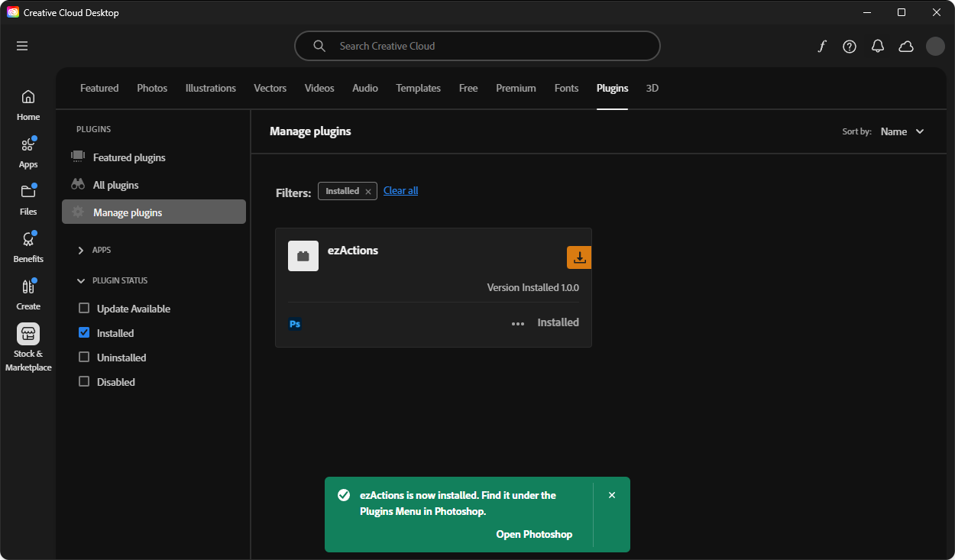Click Open Photoshop in the notification

coord(534,534)
